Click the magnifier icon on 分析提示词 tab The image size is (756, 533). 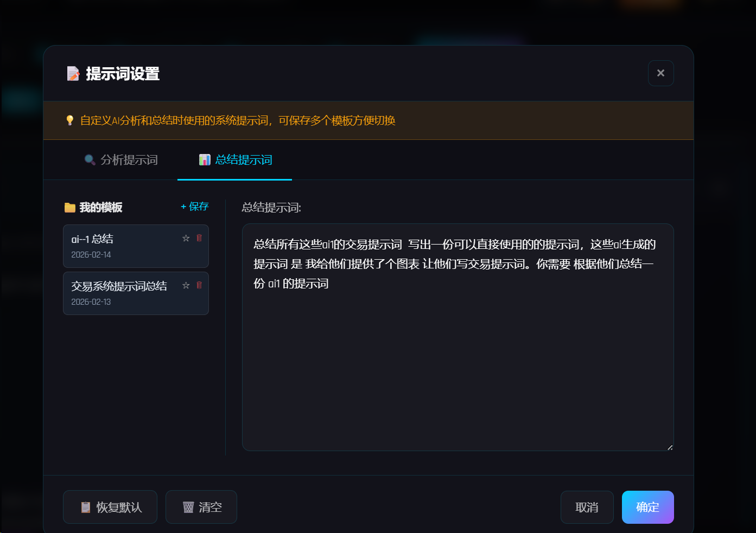pos(90,160)
